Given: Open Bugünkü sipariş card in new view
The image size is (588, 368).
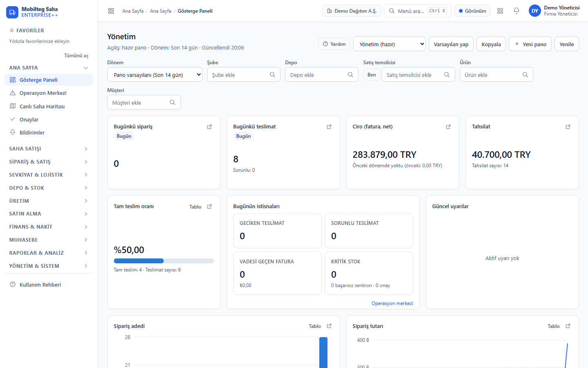Looking at the screenshot, I should point(209,127).
